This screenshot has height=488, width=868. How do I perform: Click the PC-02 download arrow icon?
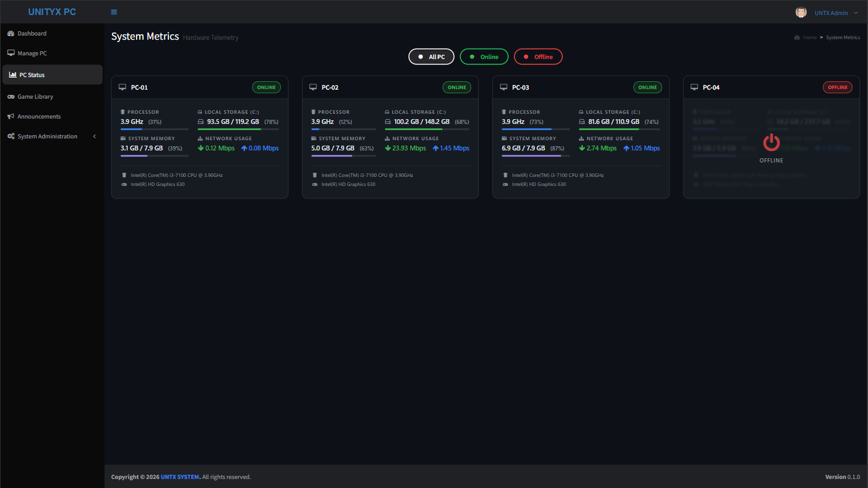coord(388,148)
